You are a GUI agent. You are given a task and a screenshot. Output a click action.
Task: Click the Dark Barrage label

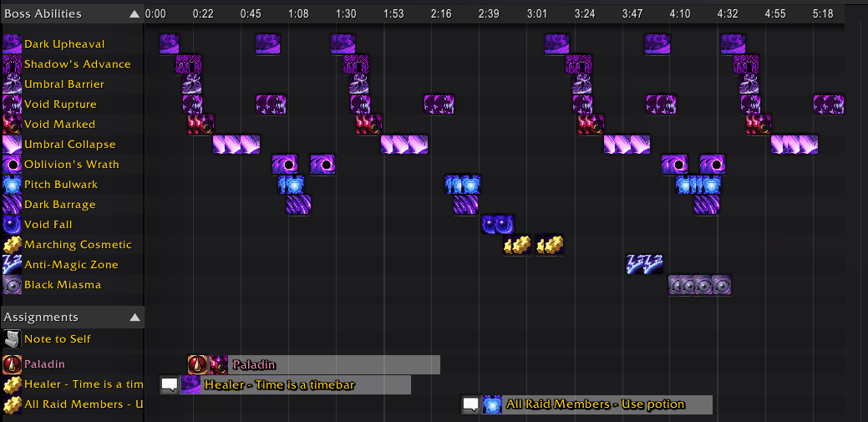click(60, 205)
